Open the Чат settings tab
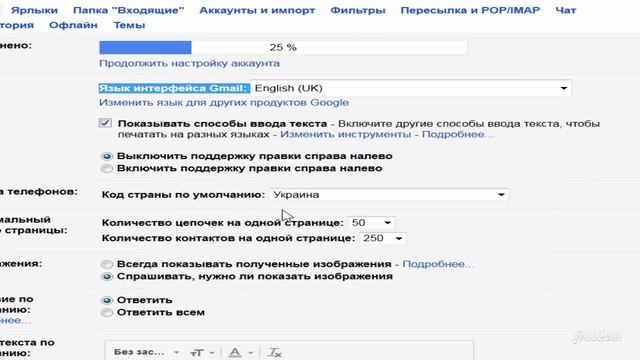This screenshot has height=360, width=640. click(x=566, y=10)
